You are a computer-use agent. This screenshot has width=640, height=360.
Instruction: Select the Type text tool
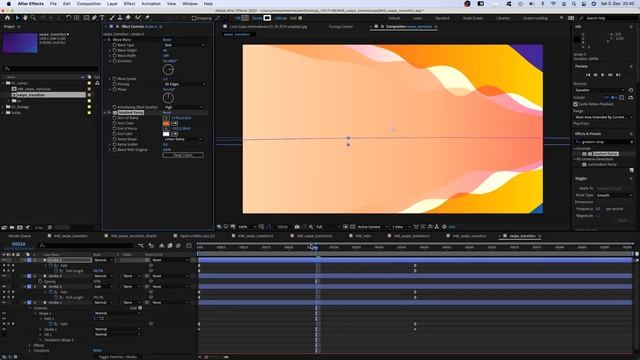click(x=102, y=18)
